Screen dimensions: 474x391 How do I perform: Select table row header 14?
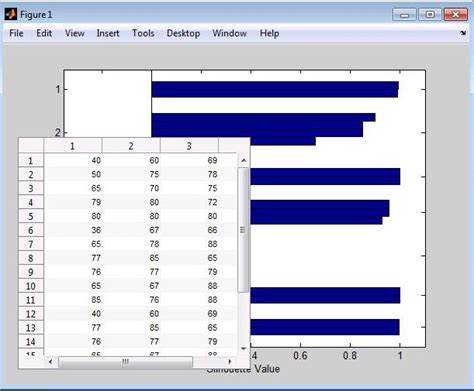click(31, 342)
